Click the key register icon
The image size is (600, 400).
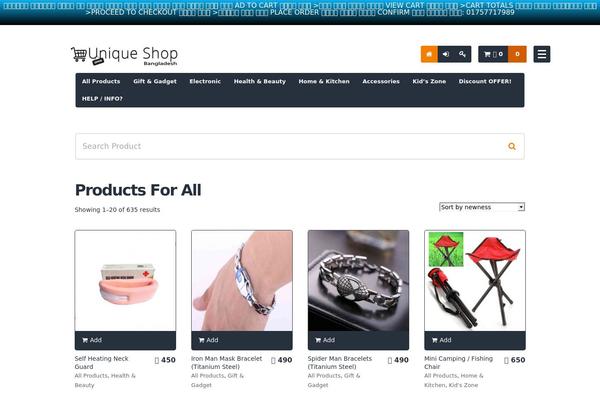pyautogui.click(x=463, y=54)
